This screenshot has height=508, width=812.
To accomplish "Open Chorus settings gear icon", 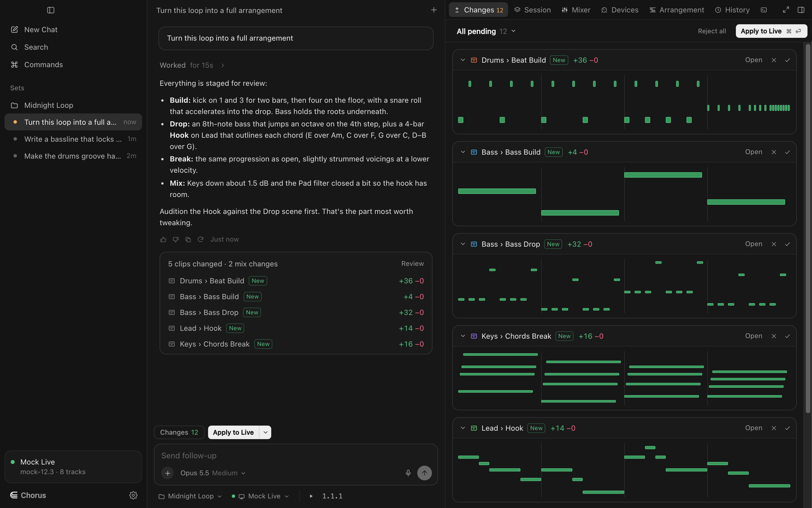I will point(133,495).
